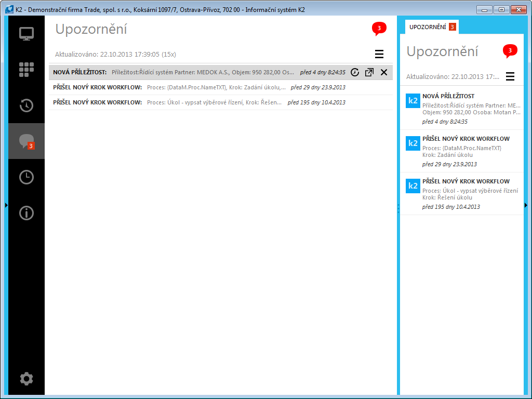This screenshot has height=399, width=532.
Task: Click the red 3 badge on UPOZORNĚNÍ tab
Action: 453,27
